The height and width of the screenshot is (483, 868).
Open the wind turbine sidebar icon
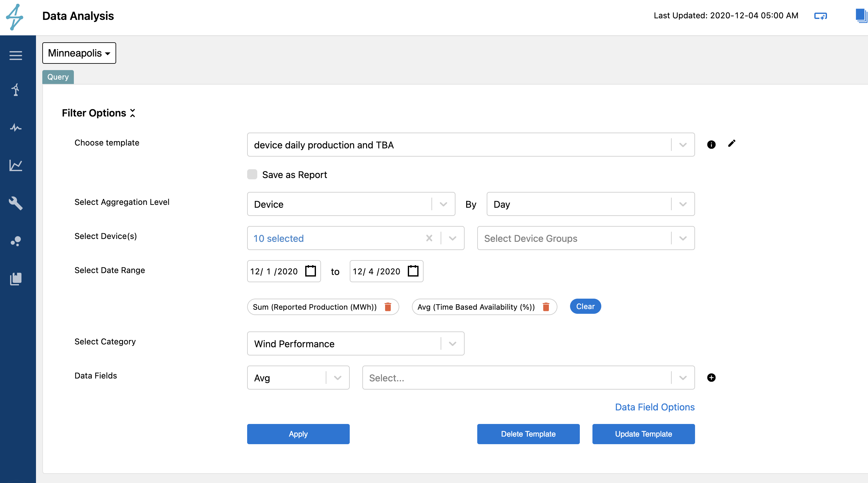pos(15,90)
